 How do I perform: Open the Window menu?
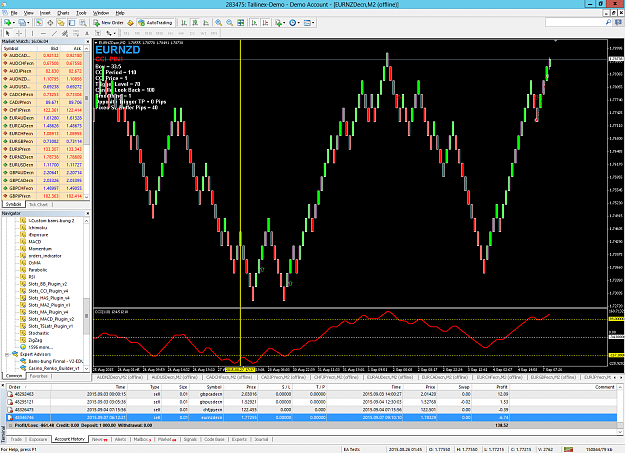101,13
